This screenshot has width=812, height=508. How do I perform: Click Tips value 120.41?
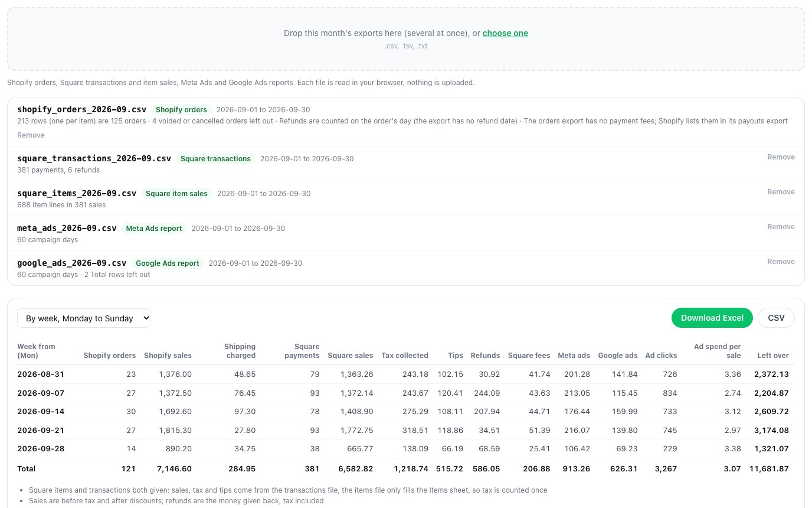coord(450,393)
